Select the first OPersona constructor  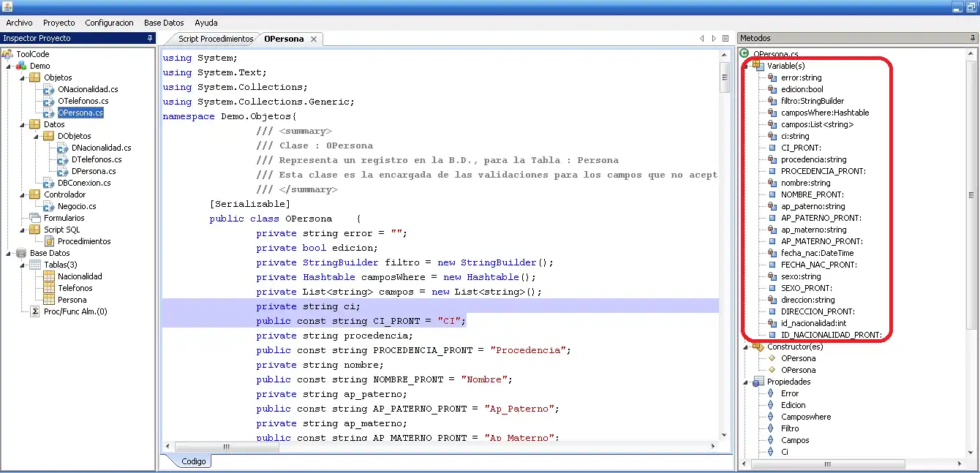pyautogui.click(x=798, y=358)
